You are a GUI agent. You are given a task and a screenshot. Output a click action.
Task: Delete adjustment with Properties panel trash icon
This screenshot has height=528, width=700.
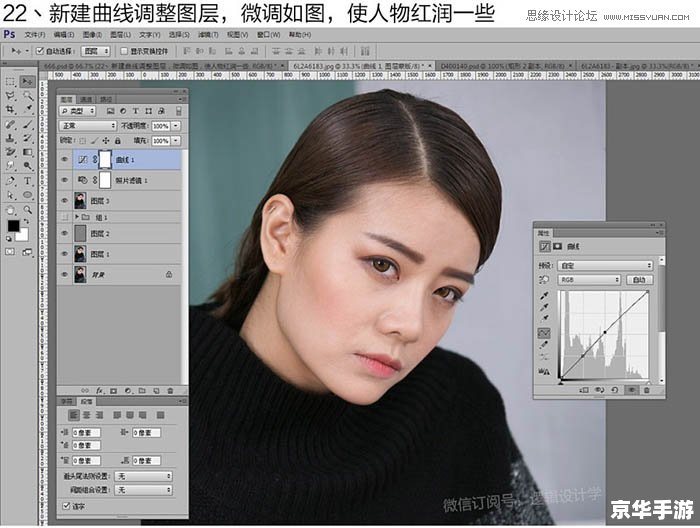point(647,390)
